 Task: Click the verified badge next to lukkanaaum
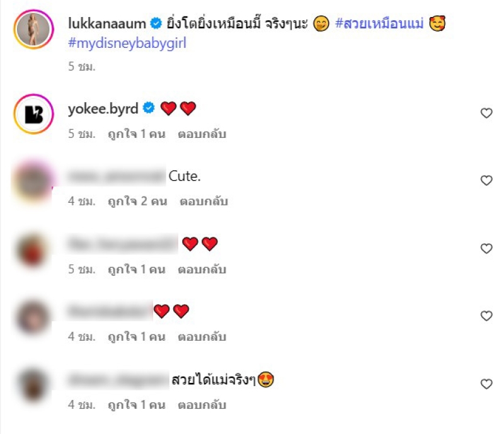[156, 23]
